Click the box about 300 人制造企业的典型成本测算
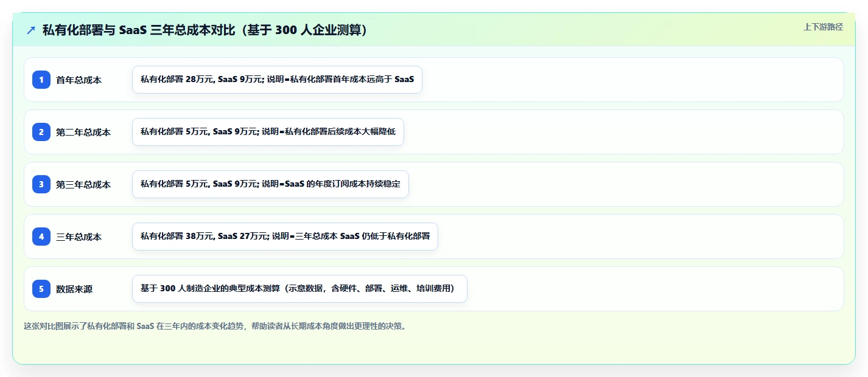This screenshot has height=377, width=868. (x=299, y=289)
